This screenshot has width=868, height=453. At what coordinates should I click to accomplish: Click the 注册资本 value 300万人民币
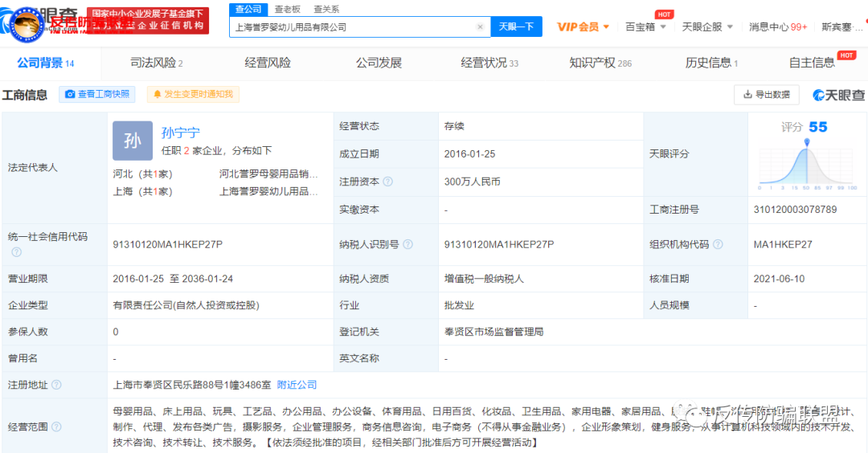click(473, 182)
